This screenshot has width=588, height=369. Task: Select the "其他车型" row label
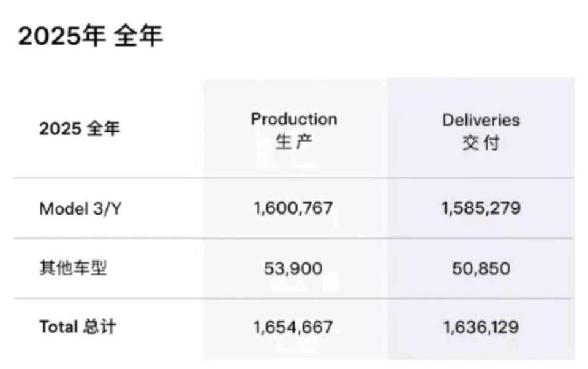[73, 268]
